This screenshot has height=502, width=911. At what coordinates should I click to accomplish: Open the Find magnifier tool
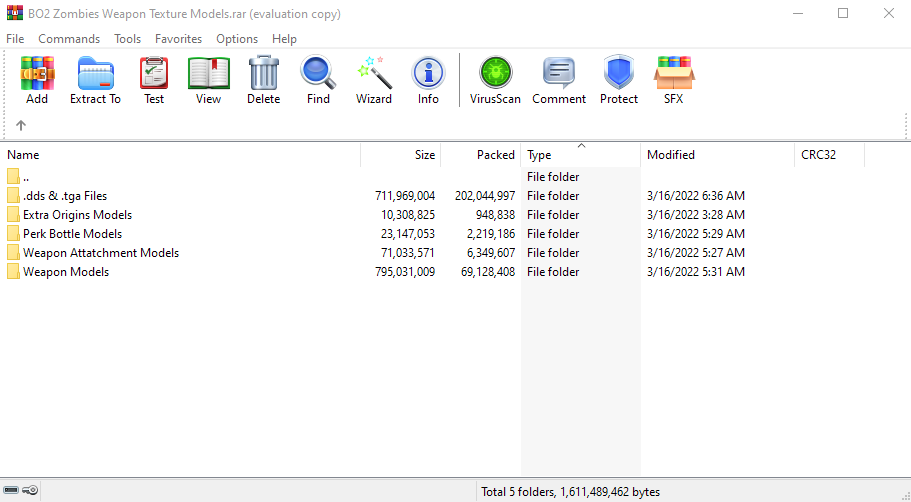point(318,73)
